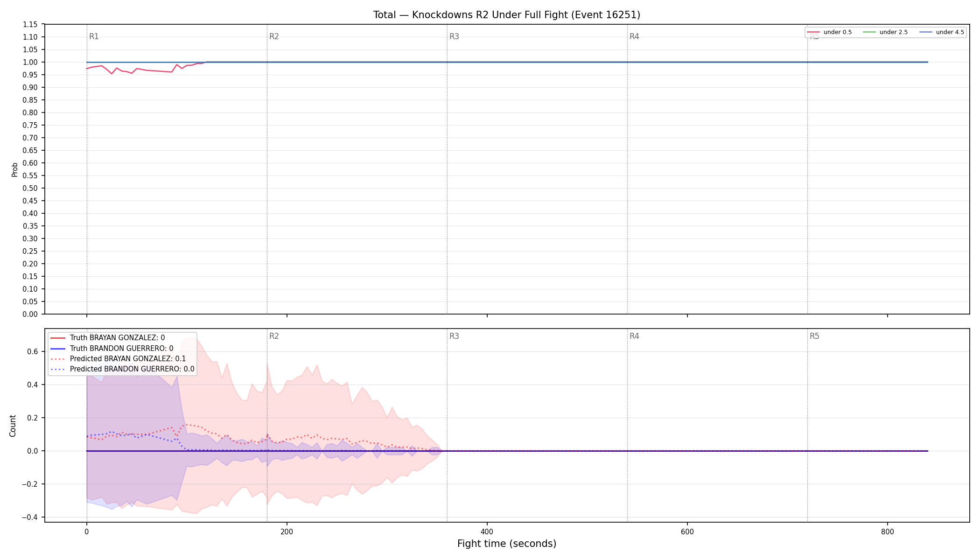
Task: Select the 'under 4.5' legend entry
Action: coord(942,32)
